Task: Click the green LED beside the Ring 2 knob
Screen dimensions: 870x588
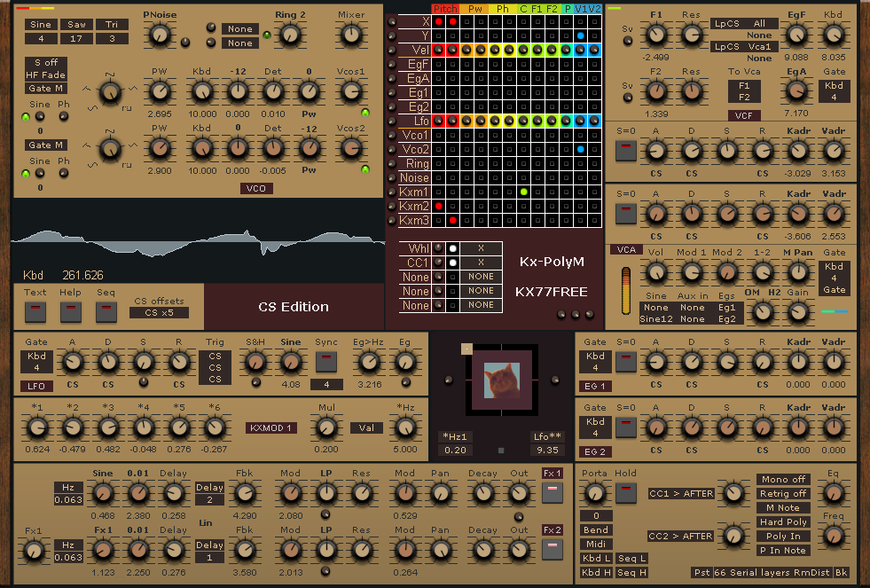Action: [x=267, y=35]
